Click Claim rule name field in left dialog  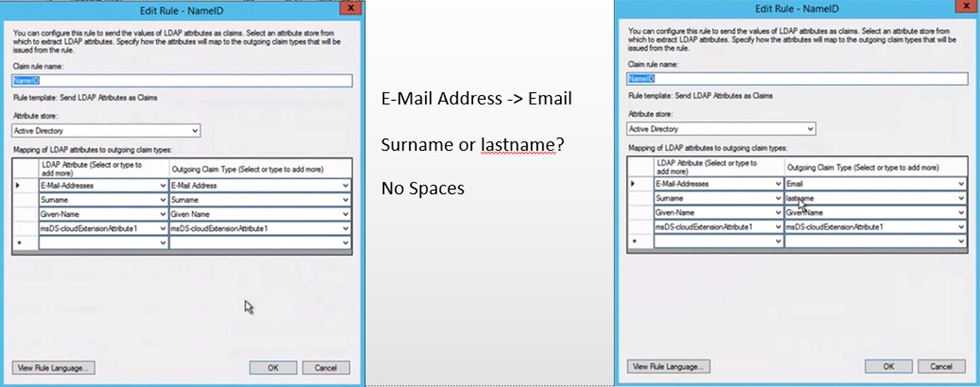click(182, 81)
